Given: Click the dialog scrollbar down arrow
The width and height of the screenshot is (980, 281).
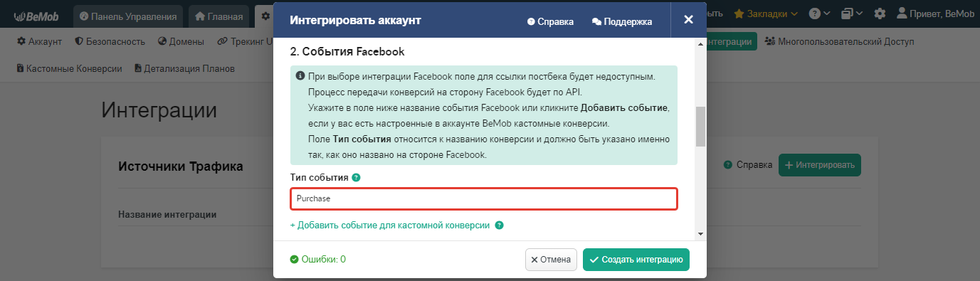Looking at the screenshot, I should click(x=700, y=234).
